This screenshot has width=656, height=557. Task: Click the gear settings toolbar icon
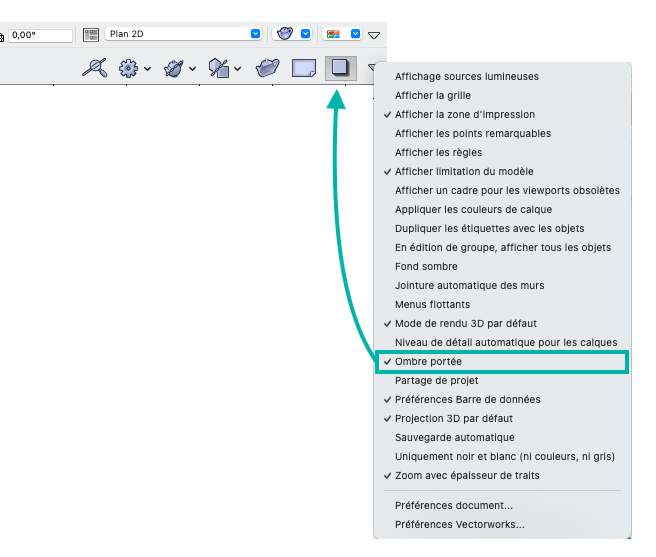coord(128,68)
